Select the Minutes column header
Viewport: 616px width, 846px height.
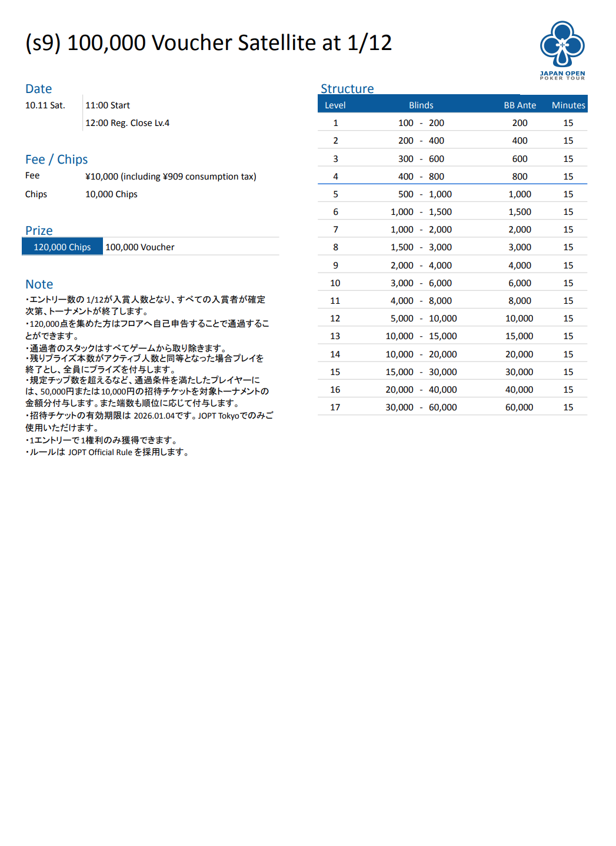tap(568, 105)
